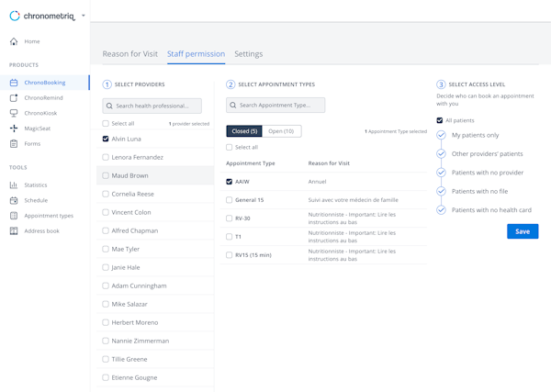Expand the chronometriq account dropdown arrow
Screen dimensions: 551x392
(x=83, y=16)
